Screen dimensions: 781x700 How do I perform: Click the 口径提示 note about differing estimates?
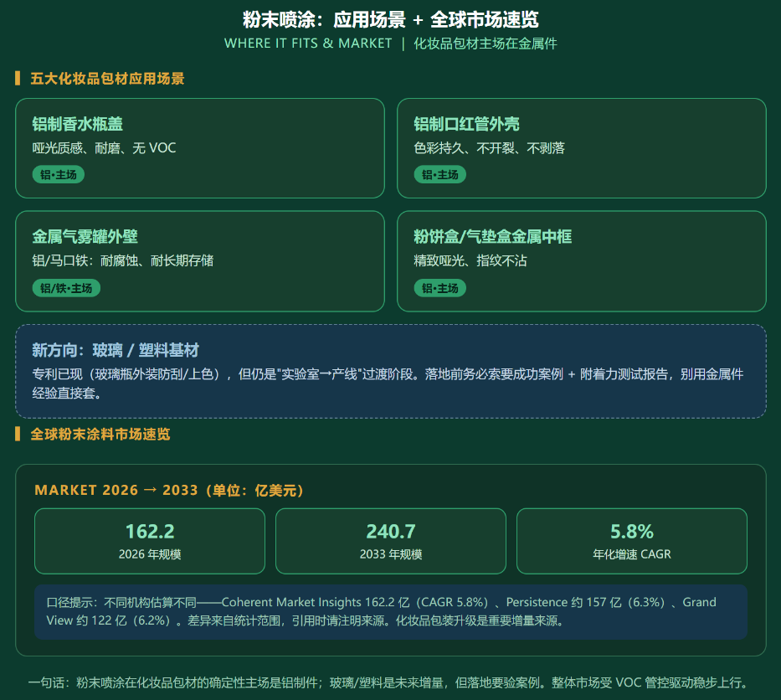tap(390, 612)
